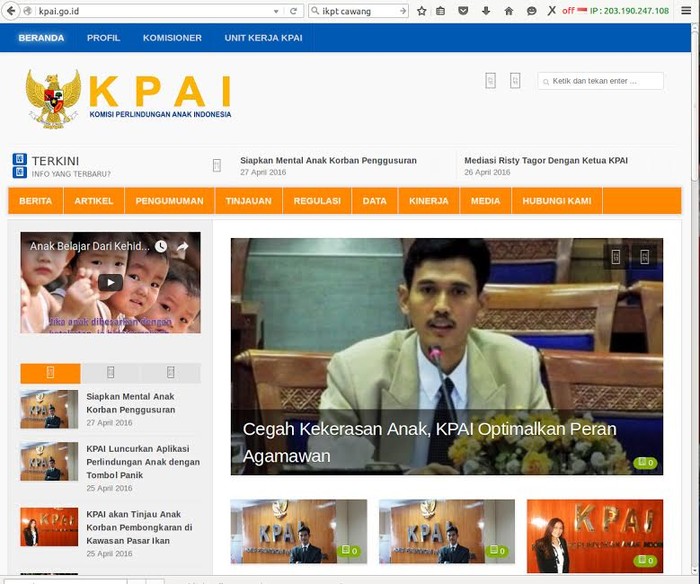700x584 pixels.
Task: Click the IP 203.190.247.108 flag indicator
Action: click(x=623, y=11)
